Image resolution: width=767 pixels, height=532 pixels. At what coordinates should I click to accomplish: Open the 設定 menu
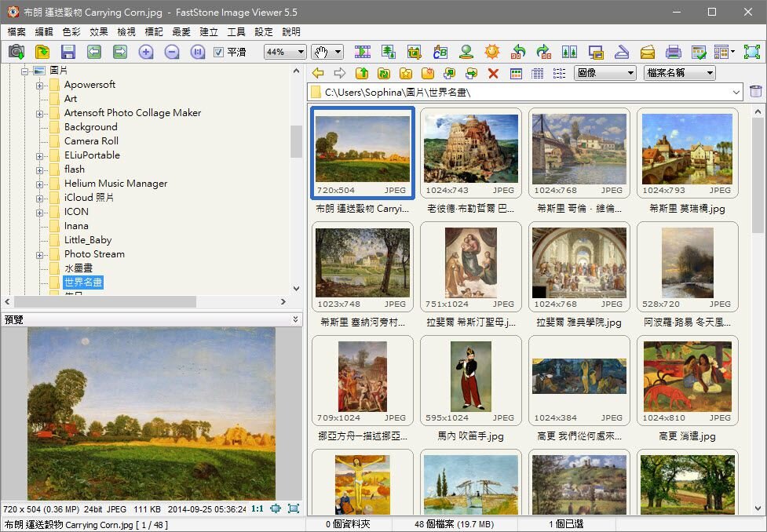[x=264, y=32]
